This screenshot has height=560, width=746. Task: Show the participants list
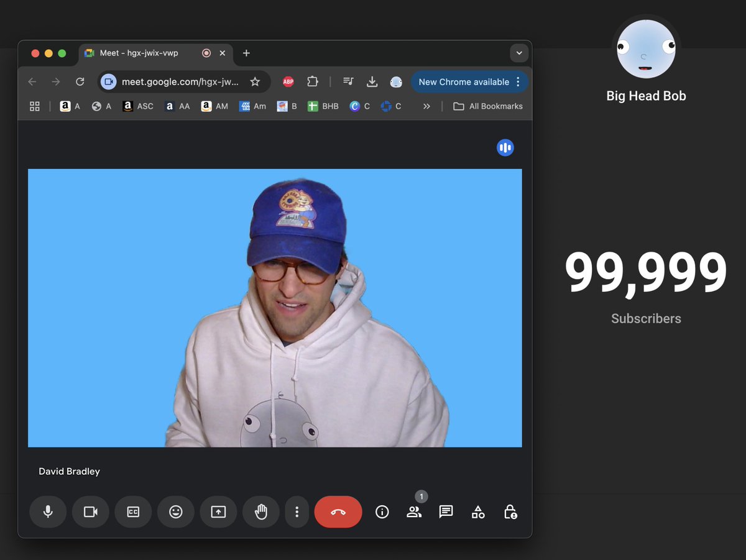coord(414,512)
